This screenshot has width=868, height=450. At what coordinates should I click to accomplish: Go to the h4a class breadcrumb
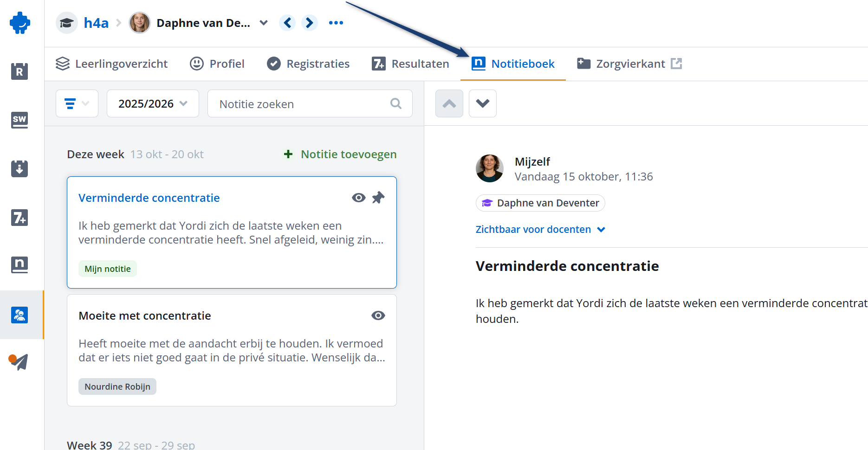point(96,23)
